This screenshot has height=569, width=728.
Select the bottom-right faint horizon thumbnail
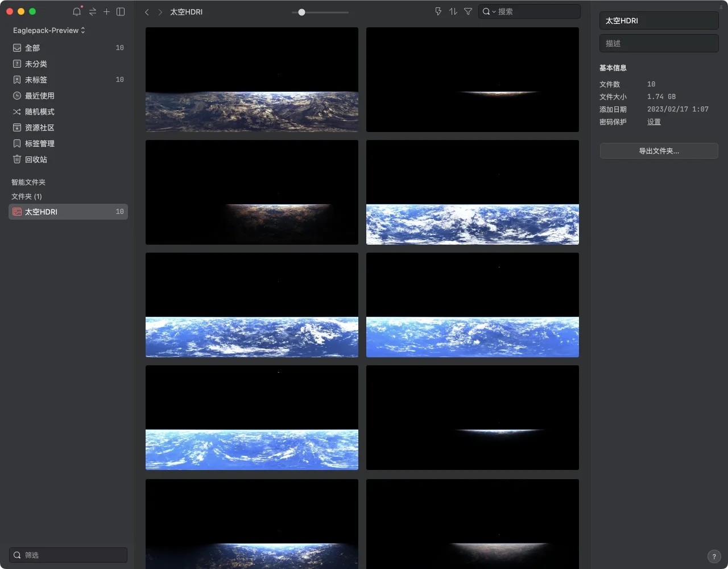click(x=473, y=524)
